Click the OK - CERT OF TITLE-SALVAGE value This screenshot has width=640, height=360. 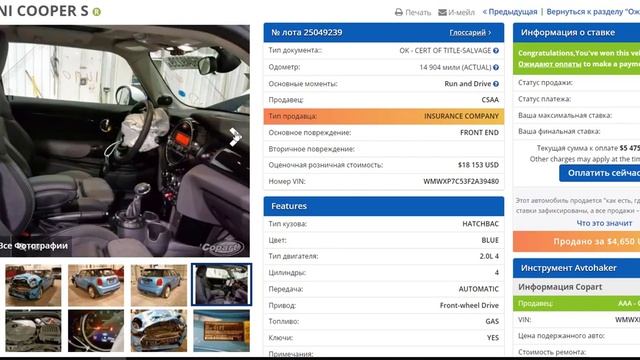click(445, 51)
